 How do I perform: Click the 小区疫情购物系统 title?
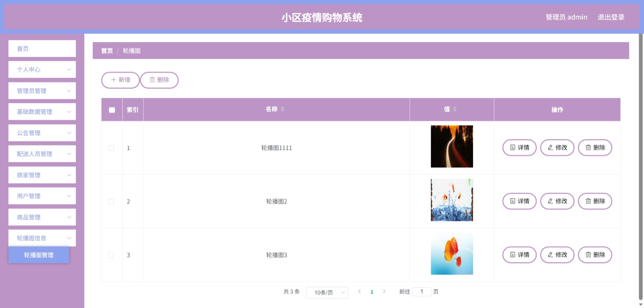point(322,18)
